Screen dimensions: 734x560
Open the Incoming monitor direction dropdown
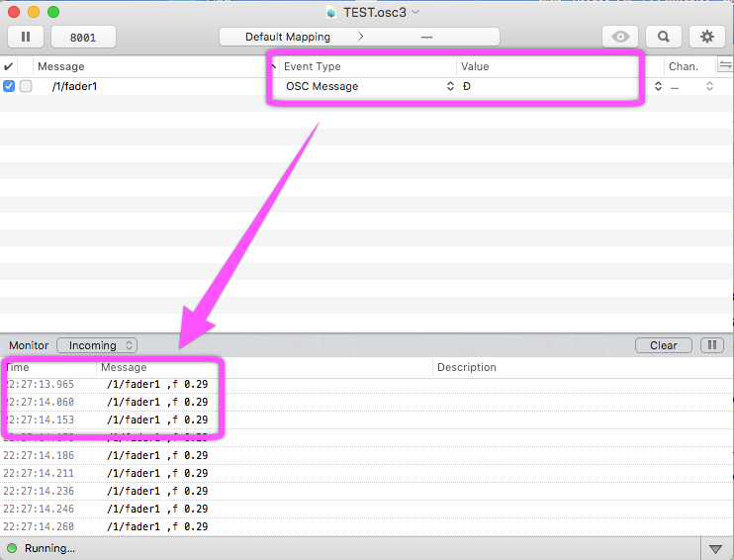[97, 345]
